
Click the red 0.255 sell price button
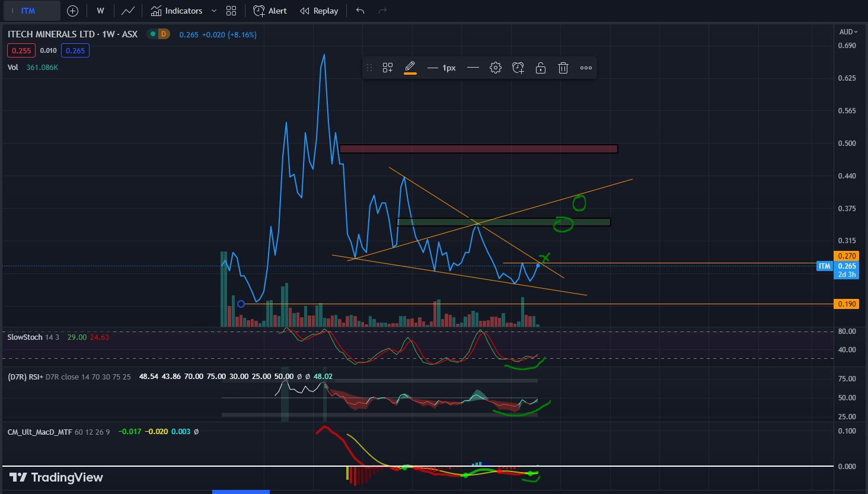tap(21, 50)
